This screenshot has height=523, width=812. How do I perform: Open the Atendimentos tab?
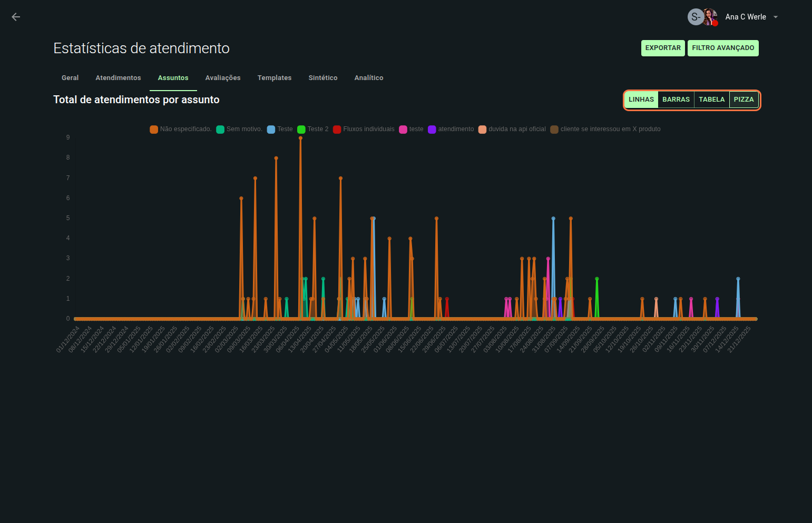pos(118,78)
